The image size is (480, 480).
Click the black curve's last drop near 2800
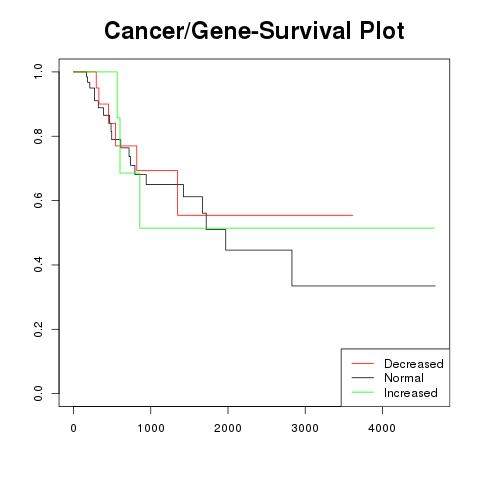pyautogui.click(x=292, y=268)
